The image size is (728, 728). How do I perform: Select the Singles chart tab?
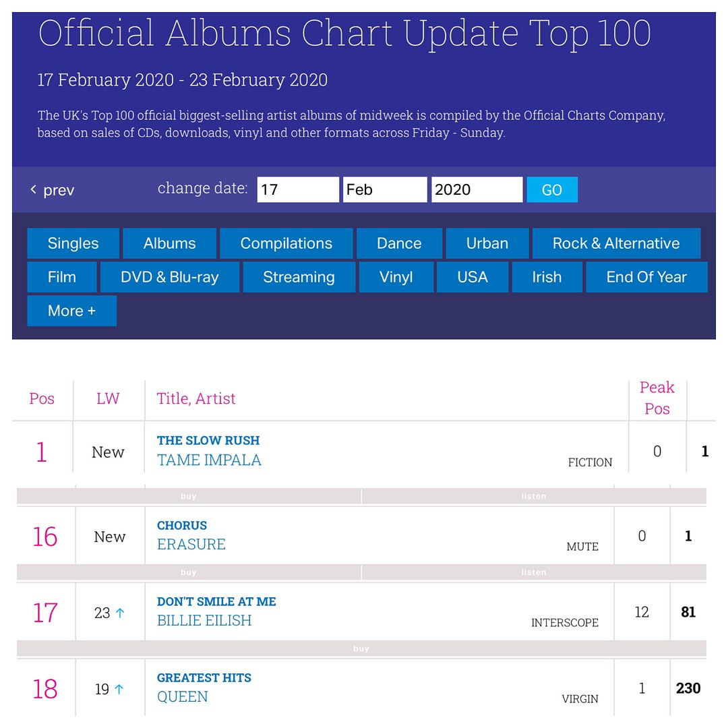[x=73, y=243]
